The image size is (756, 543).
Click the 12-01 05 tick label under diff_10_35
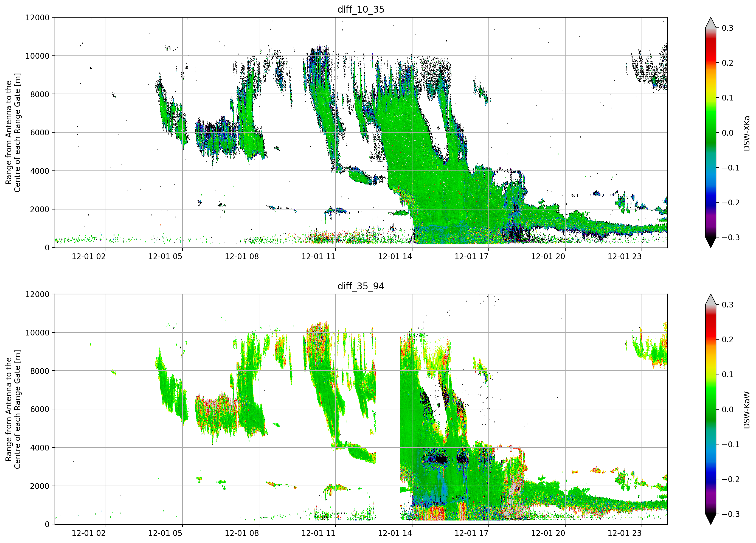pyautogui.click(x=165, y=256)
